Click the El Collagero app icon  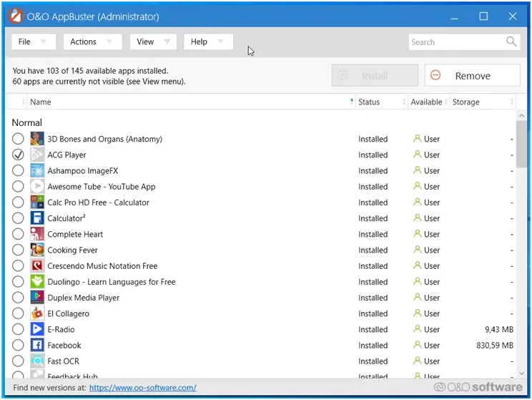[x=37, y=313]
